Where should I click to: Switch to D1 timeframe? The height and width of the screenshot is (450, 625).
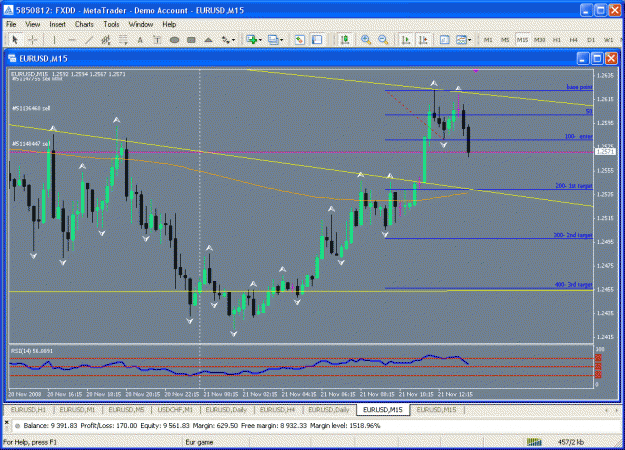(x=591, y=40)
